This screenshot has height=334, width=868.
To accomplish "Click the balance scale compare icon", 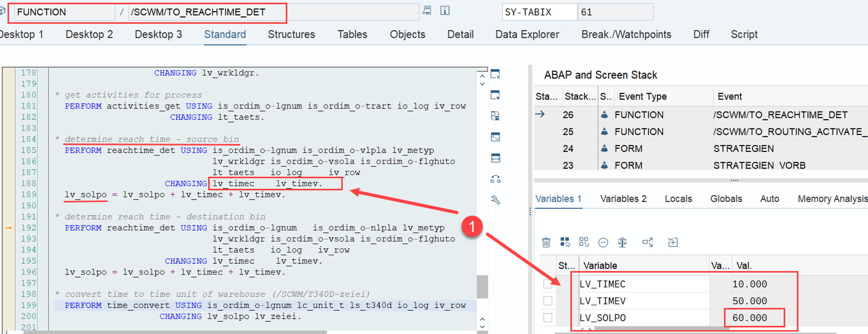I will (x=622, y=242).
